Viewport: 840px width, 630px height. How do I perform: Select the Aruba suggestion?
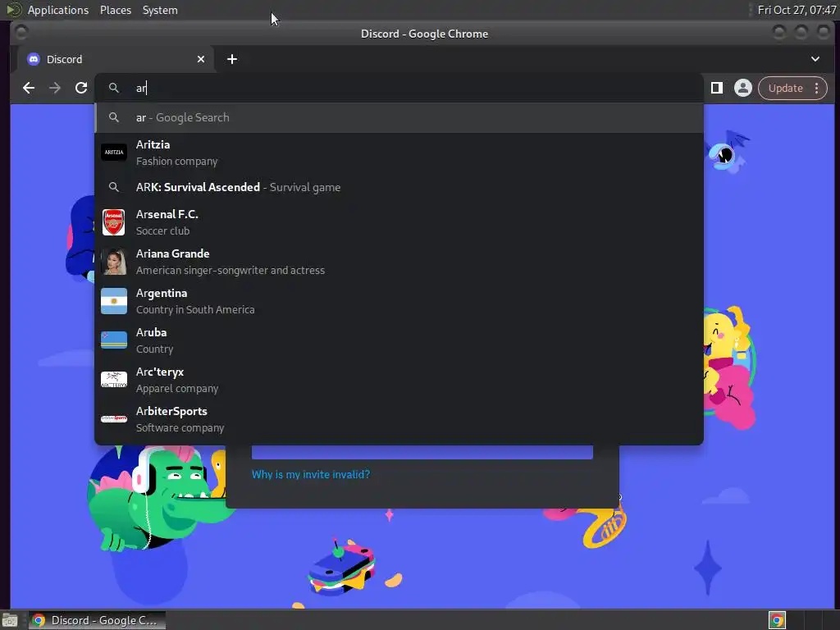399,340
